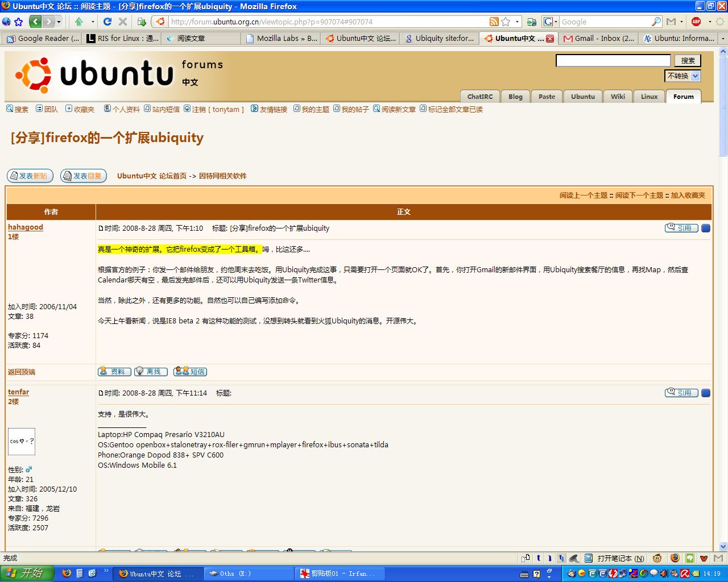The width and height of the screenshot is (728, 582).
Task: Click the forum 搜索 button
Action: pos(688,60)
